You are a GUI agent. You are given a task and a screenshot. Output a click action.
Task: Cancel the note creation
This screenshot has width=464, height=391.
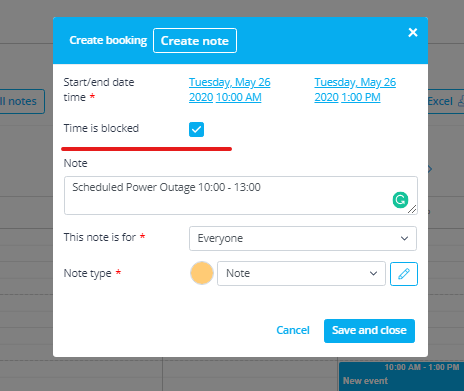[293, 330]
